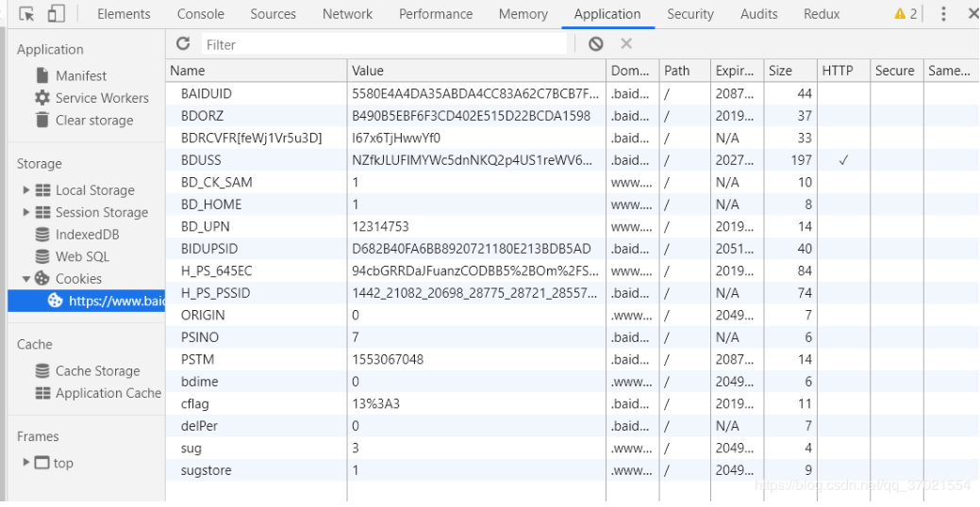Sort by the Path column header
Viewport: 980px width, 507px height.
[685, 71]
